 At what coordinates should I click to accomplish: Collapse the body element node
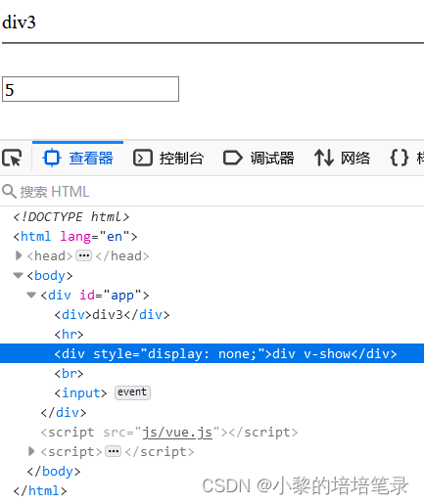[x=19, y=276]
